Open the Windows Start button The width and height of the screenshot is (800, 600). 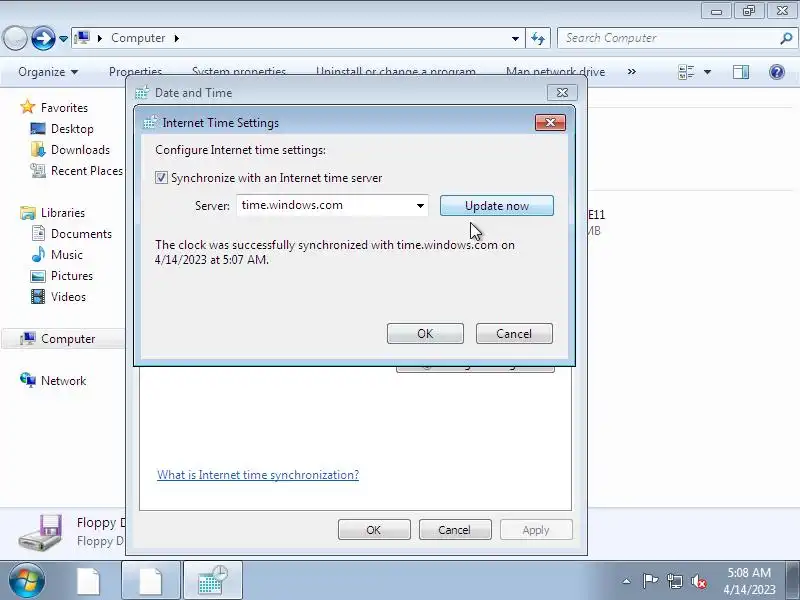tap(27, 581)
